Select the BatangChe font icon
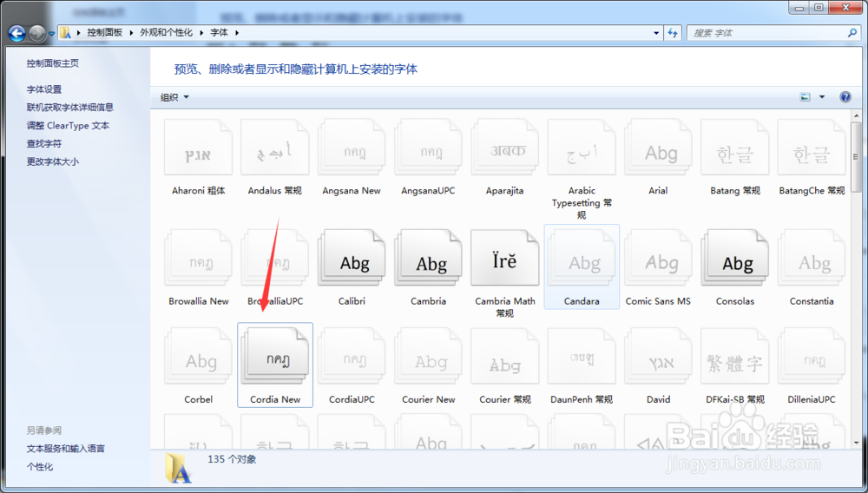The width and height of the screenshot is (868, 493). pyautogui.click(x=811, y=148)
